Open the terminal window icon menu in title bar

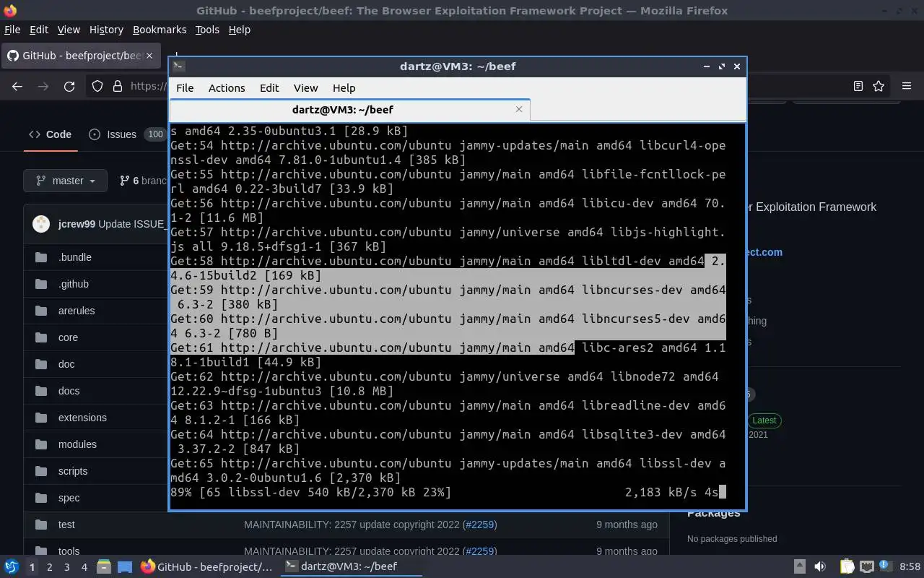(179, 66)
